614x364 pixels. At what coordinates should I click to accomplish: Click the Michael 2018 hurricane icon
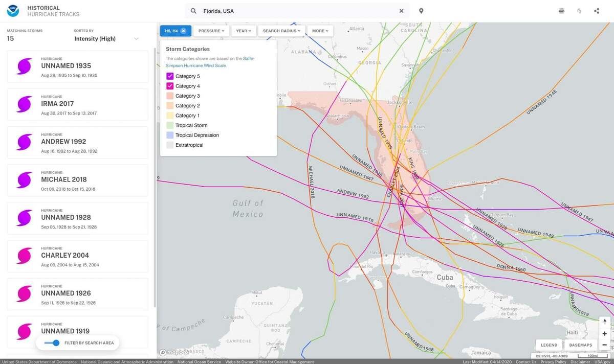(24, 180)
